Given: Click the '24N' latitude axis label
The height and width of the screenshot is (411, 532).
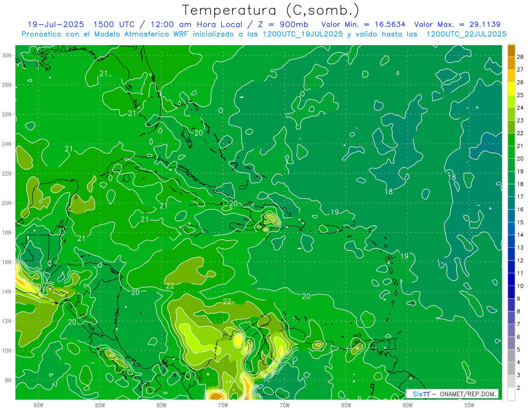Looking at the screenshot, I should click(7, 144).
